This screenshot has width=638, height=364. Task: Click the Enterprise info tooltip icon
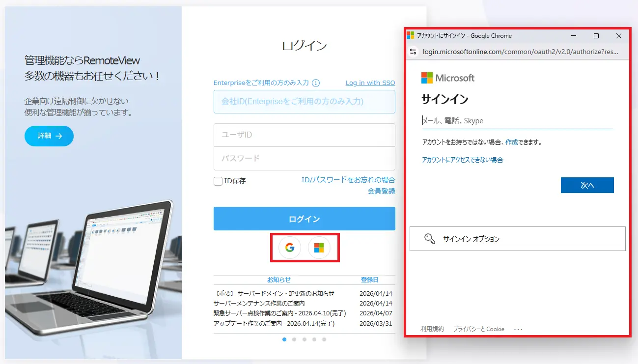coord(317,83)
